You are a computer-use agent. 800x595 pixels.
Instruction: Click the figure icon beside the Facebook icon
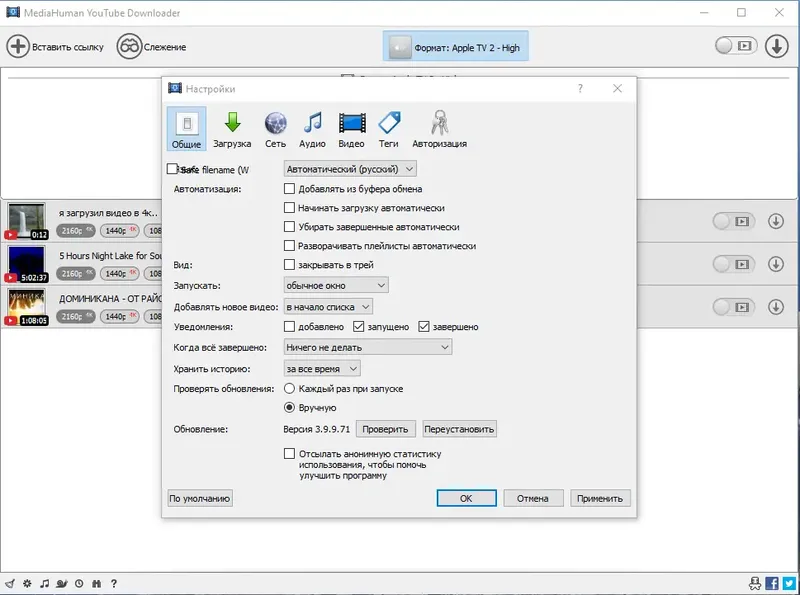[x=755, y=583]
